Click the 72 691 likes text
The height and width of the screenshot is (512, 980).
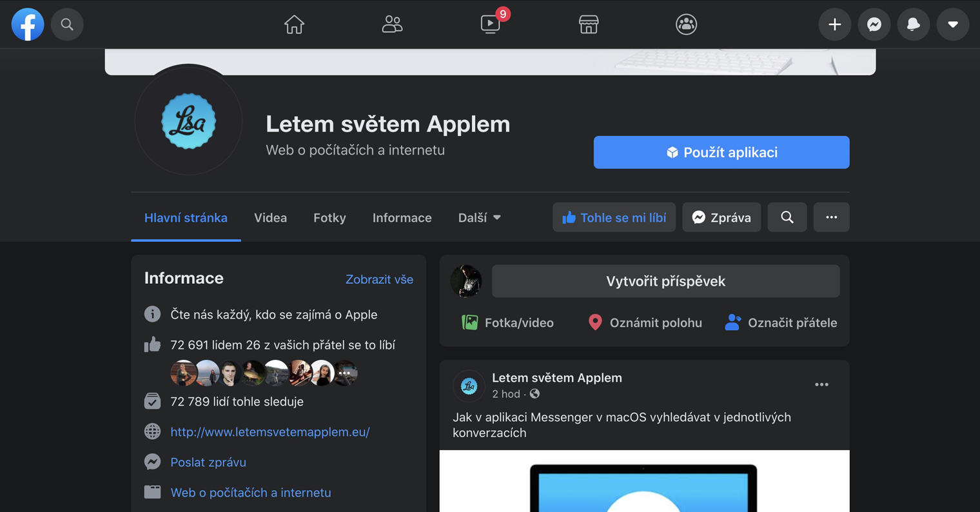click(283, 345)
